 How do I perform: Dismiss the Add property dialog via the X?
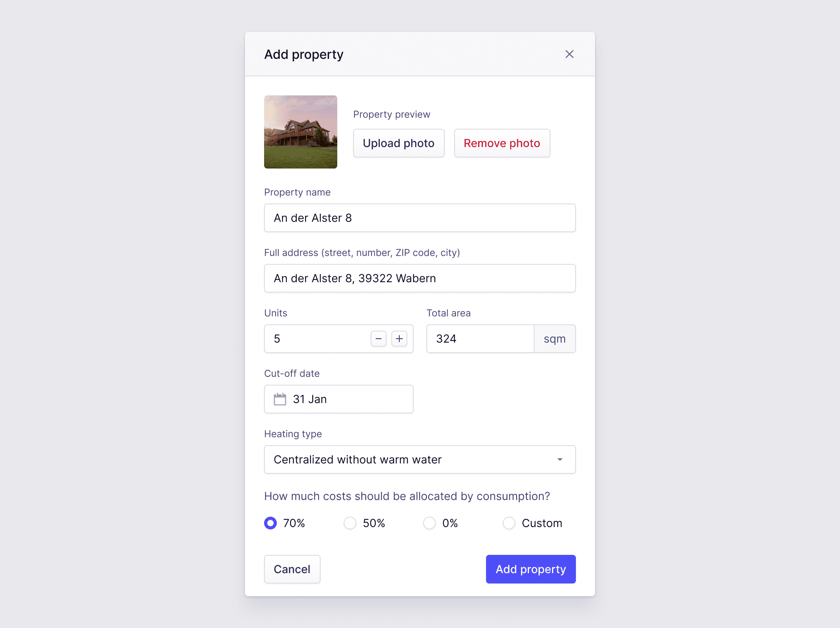click(570, 54)
